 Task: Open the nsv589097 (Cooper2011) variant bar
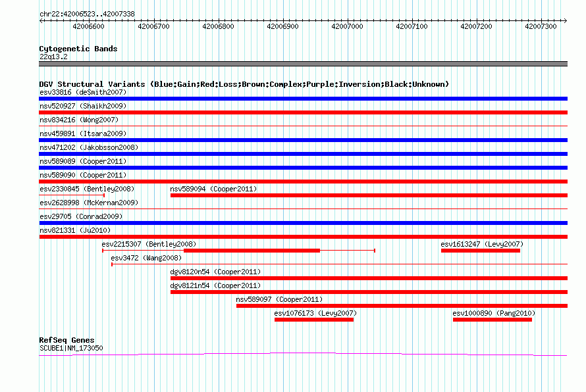pos(402,306)
